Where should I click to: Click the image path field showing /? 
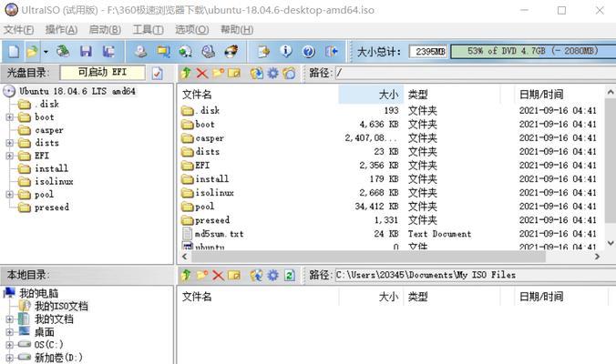476,73
